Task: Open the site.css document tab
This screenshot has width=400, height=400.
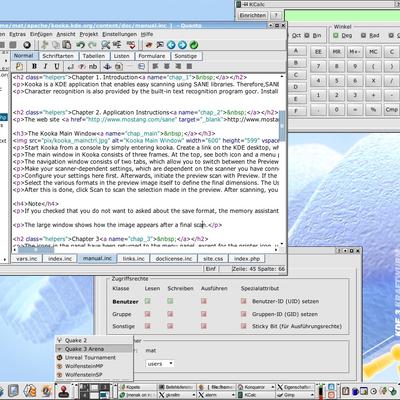Action: (213, 259)
